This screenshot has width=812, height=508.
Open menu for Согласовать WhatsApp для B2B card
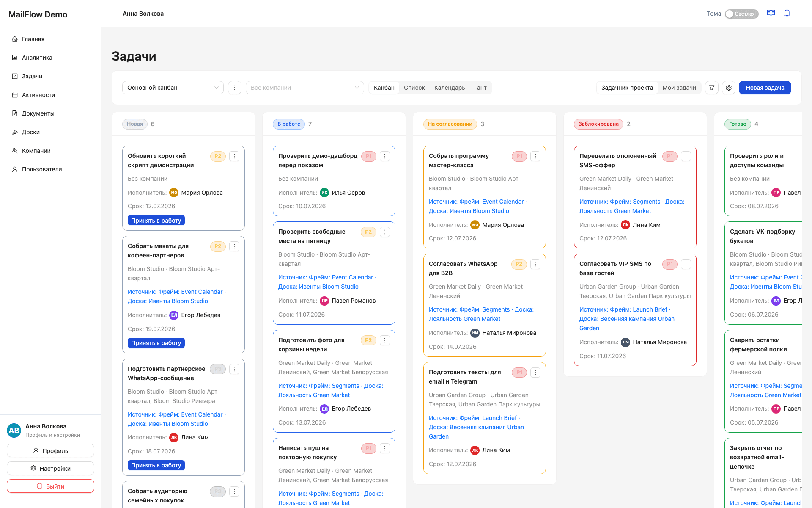(535, 264)
